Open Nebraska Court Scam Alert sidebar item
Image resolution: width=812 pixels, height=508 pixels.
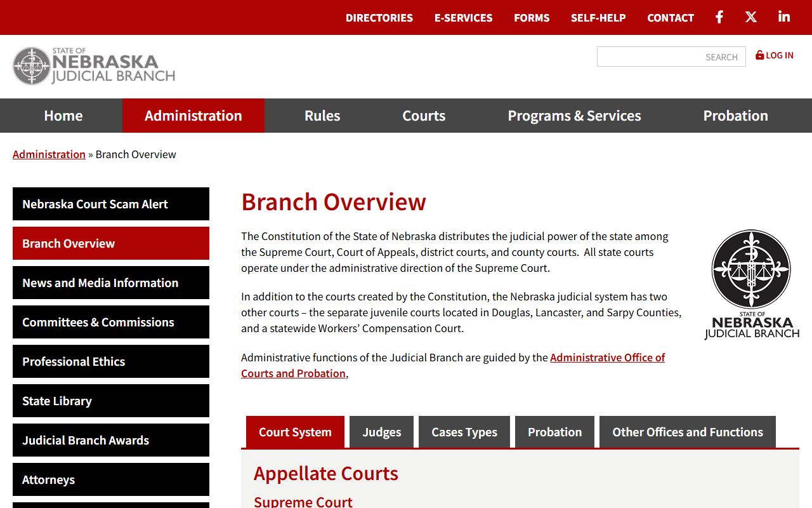pyautogui.click(x=111, y=204)
